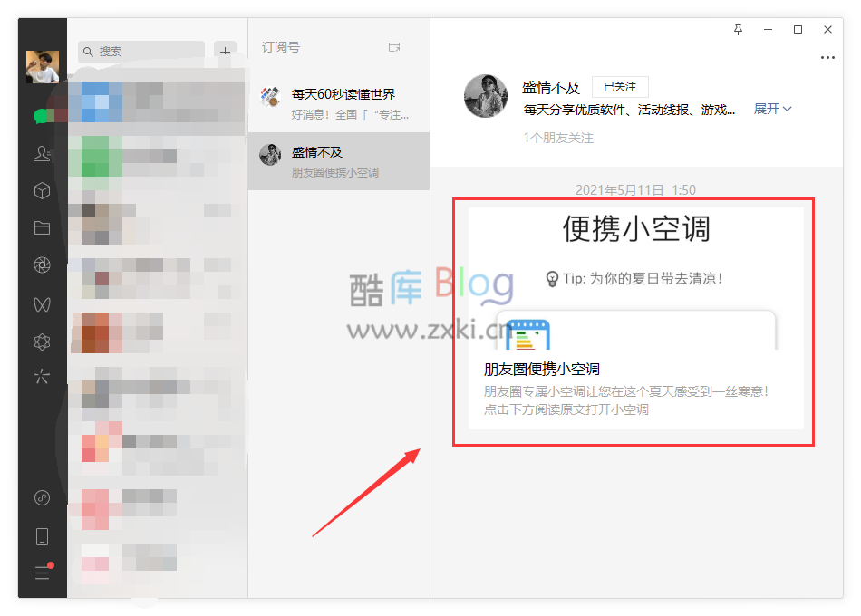Open the Favorites box icon
The width and height of the screenshot is (861, 616).
coord(42,191)
